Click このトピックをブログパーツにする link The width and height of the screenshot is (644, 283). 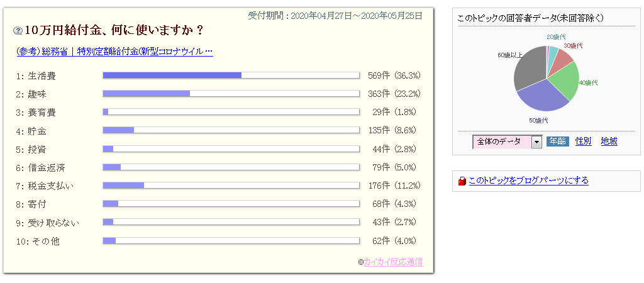tap(528, 180)
